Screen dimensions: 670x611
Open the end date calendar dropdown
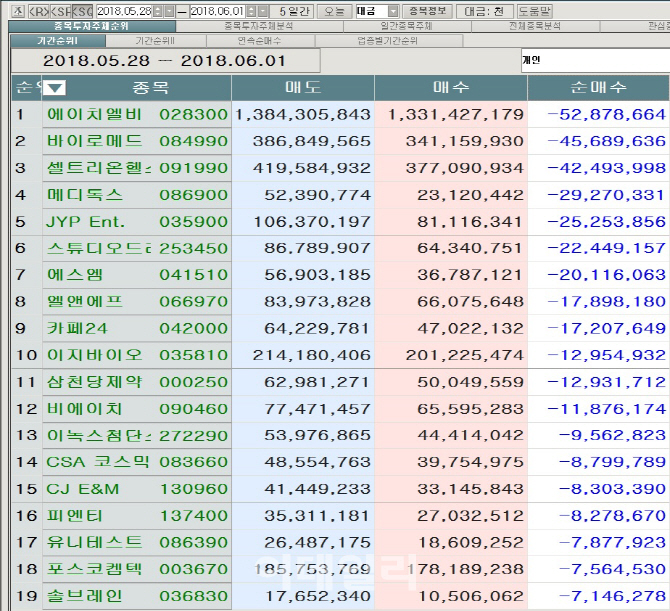pyautogui.click(x=263, y=11)
